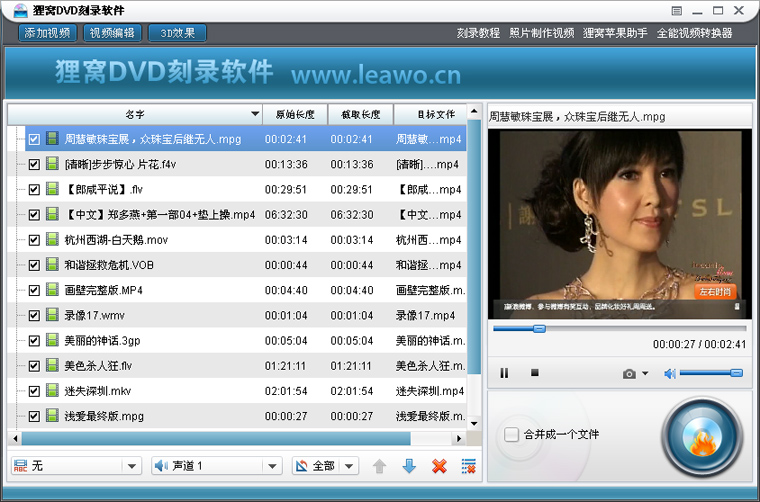This screenshot has width=760, height=502.
Task: Take a snapshot with the camera icon
Action: (629, 374)
